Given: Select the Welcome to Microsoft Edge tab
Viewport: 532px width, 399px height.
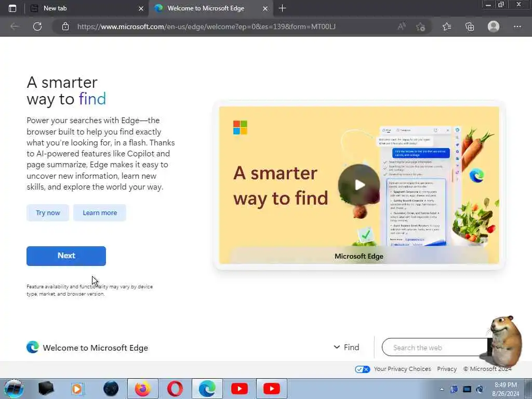Looking at the screenshot, I should pos(210,8).
